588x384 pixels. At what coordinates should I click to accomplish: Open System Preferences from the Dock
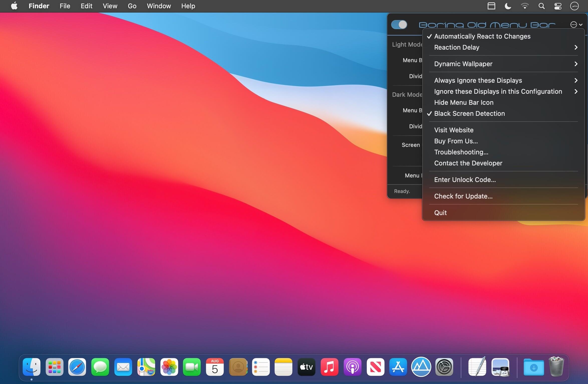pyautogui.click(x=444, y=367)
